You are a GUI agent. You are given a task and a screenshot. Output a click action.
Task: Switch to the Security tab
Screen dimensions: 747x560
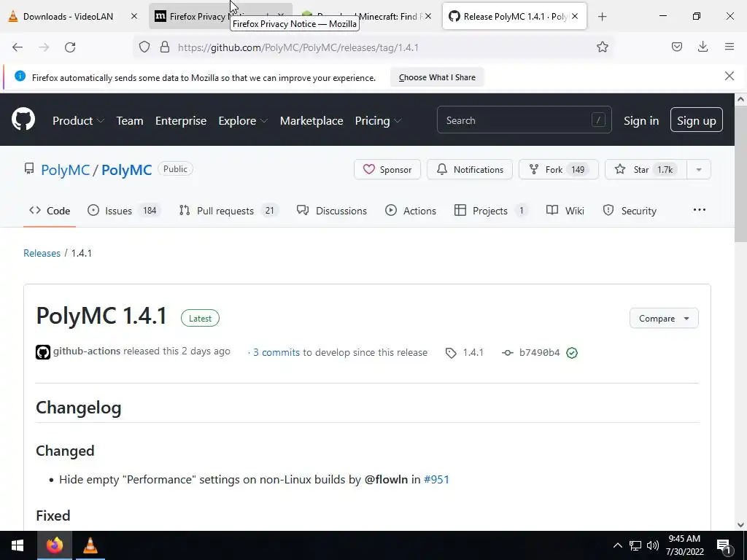point(630,211)
